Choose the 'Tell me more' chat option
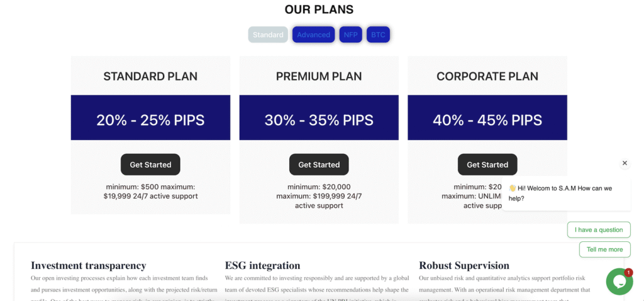This screenshot has height=301, width=644. click(604, 249)
